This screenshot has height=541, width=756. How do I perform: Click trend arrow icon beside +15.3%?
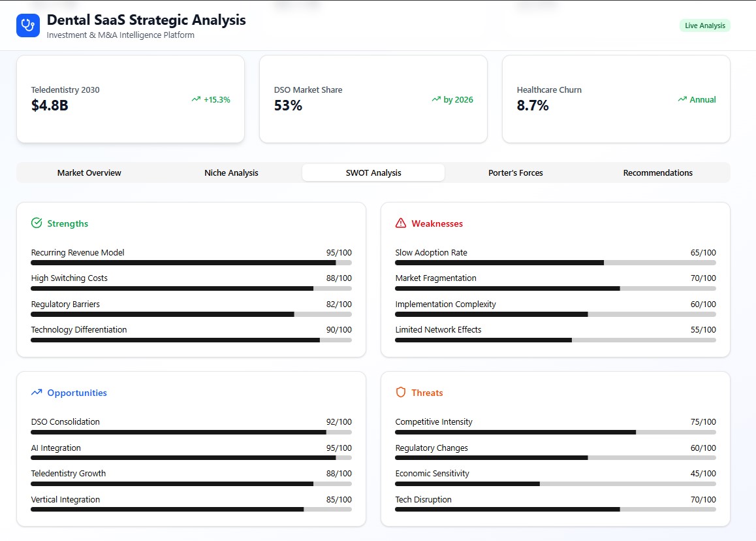coord(196,100)
